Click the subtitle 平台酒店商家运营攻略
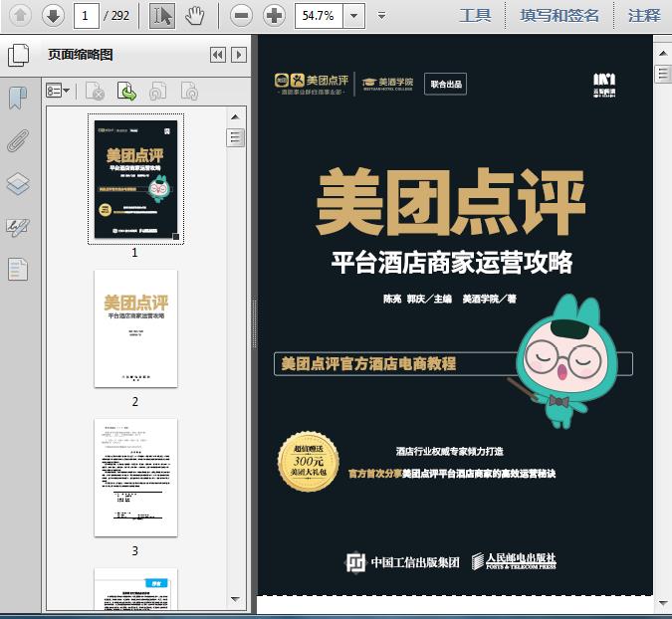 point(452,262)
